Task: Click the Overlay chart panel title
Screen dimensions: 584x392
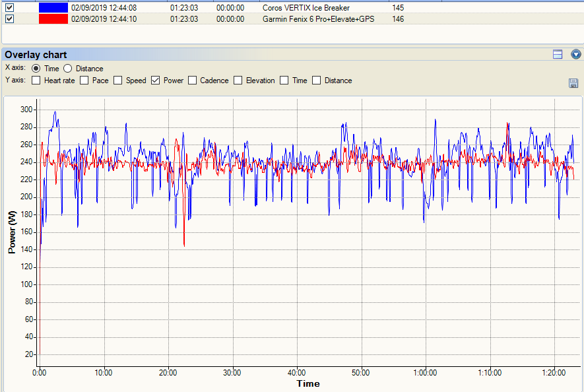Action: [36, 55]
